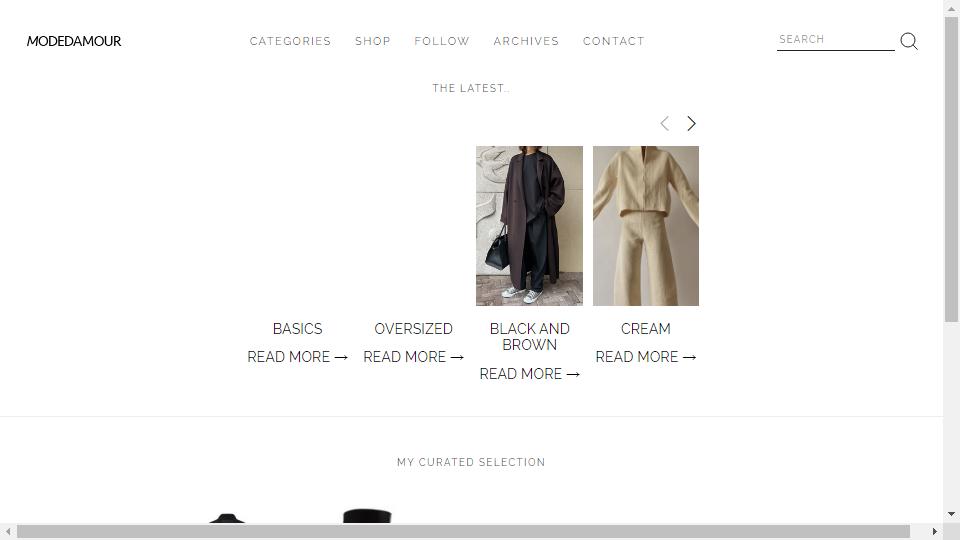Focus the Search input field
This screenshot has width=960, height=540.
[836, 40]
